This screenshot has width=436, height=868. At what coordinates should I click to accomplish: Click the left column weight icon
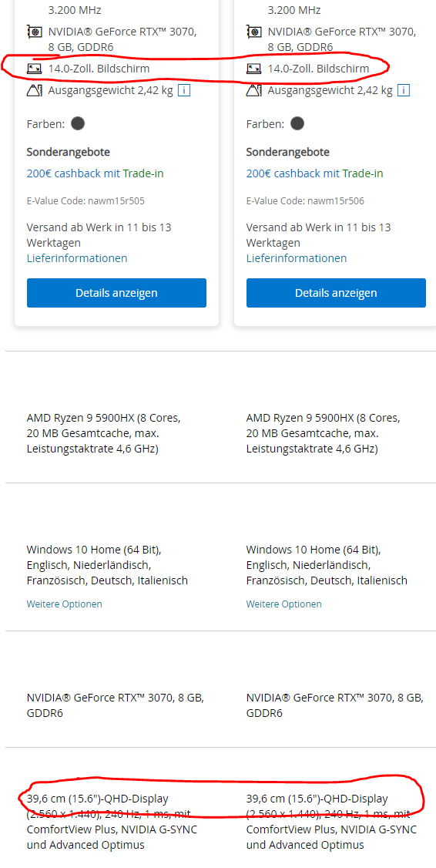tap(35, 90)
